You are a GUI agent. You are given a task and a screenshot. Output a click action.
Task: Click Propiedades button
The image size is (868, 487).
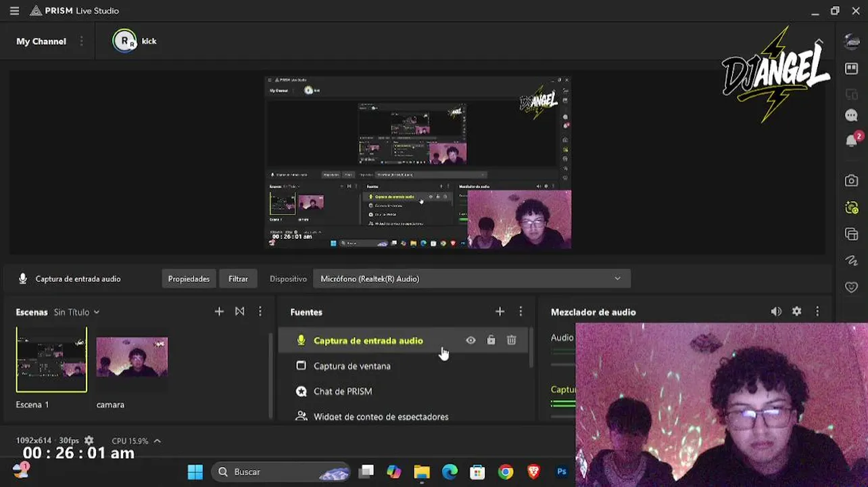[x=189, y=279]
